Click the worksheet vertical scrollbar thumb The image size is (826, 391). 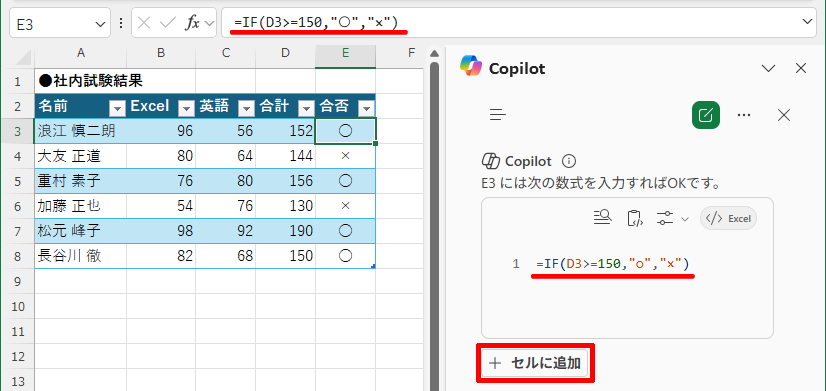coord(435,227)
